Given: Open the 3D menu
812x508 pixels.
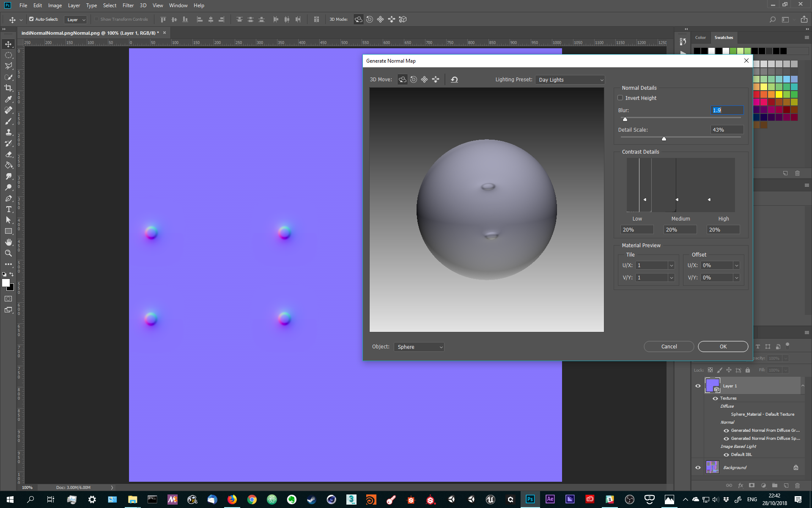Looking at the screenshot, I should click(x=143, y=6).
